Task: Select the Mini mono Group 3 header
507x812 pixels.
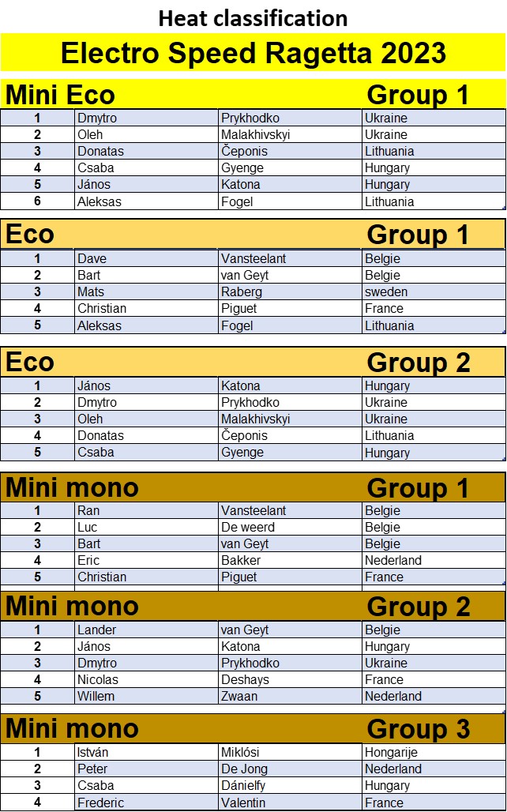Action: [x=253, y=728]
